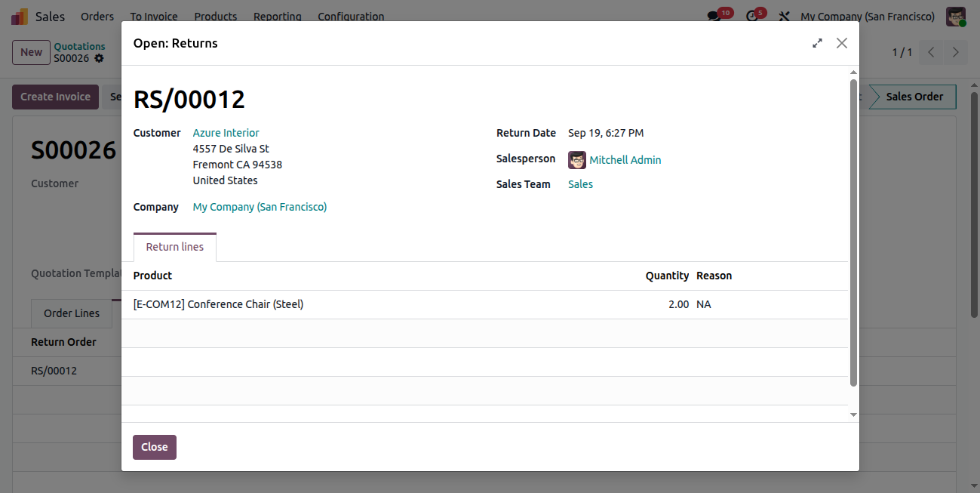980x493 pixels.
Task: Open the Sales app home icon
Action: (x=20, y=16)
